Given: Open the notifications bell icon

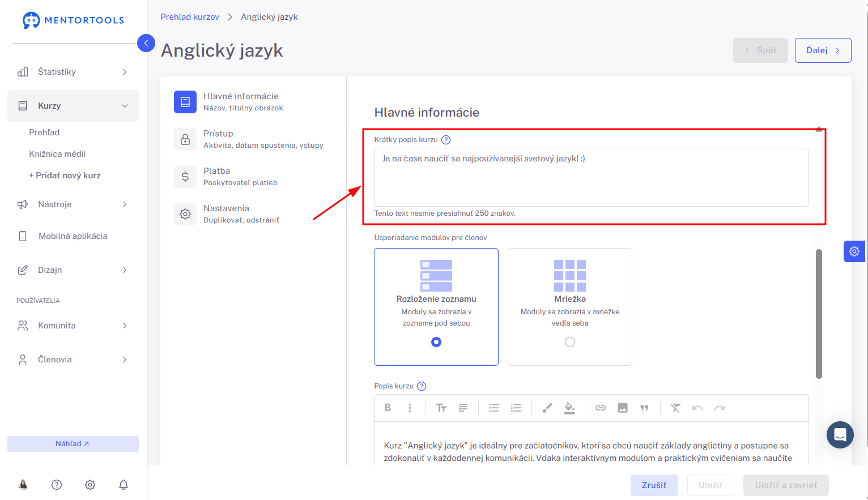Looking at the screenshot, I should click(x=124, y=485).
